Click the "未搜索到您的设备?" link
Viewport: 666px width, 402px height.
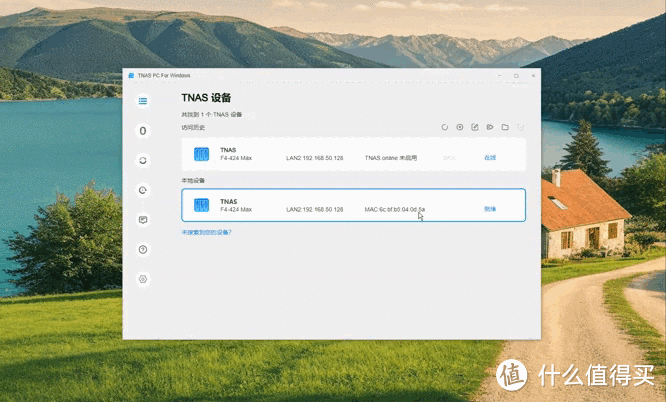coord(206,232)
